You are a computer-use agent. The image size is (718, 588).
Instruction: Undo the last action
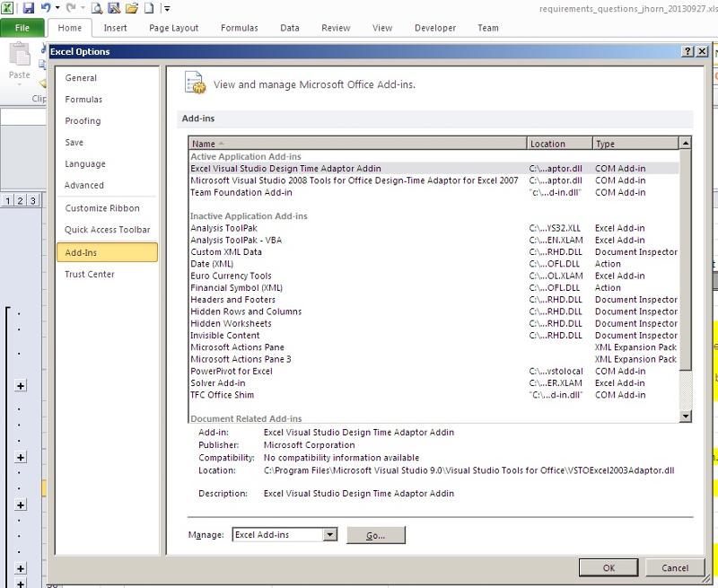tap(46, 8)
